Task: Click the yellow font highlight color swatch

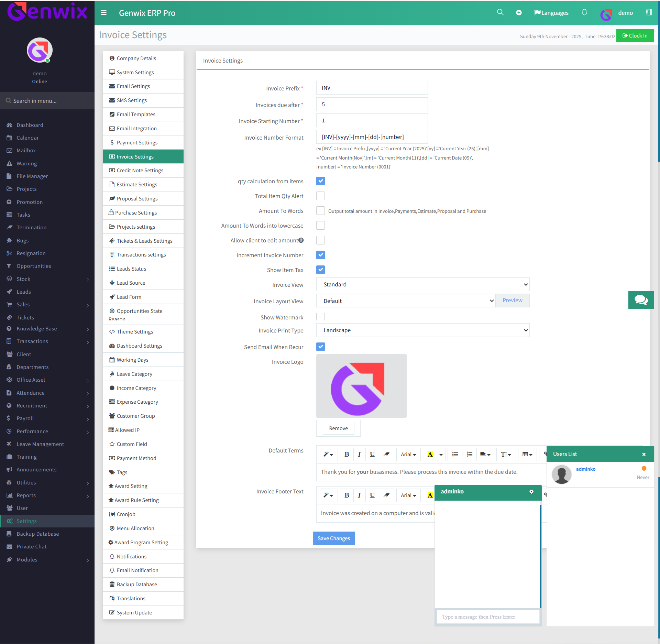Action: pyautogui.click(x=430, y=454)
